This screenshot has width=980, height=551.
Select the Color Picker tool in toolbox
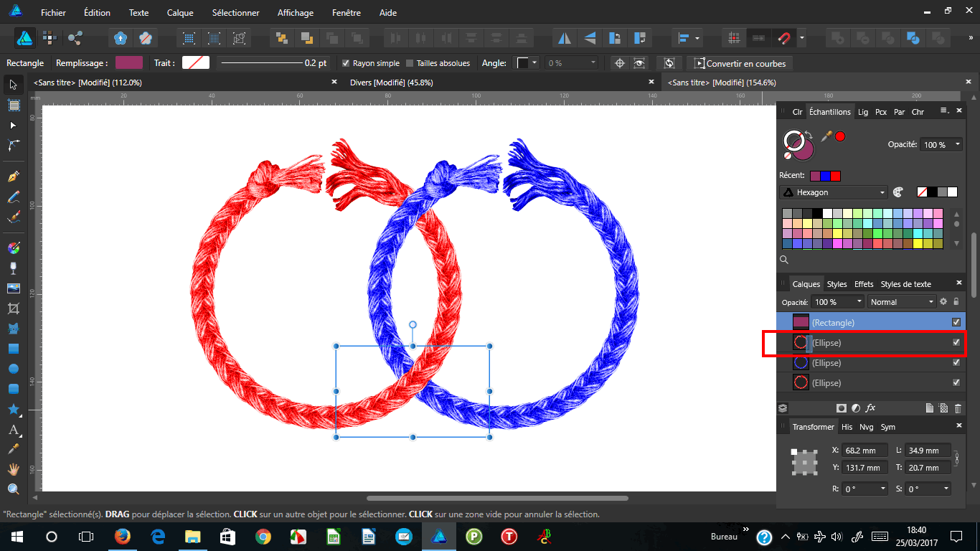13,449
